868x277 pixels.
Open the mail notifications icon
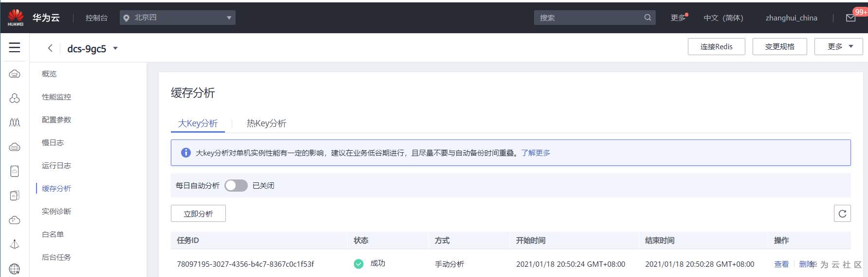point(850,18)
